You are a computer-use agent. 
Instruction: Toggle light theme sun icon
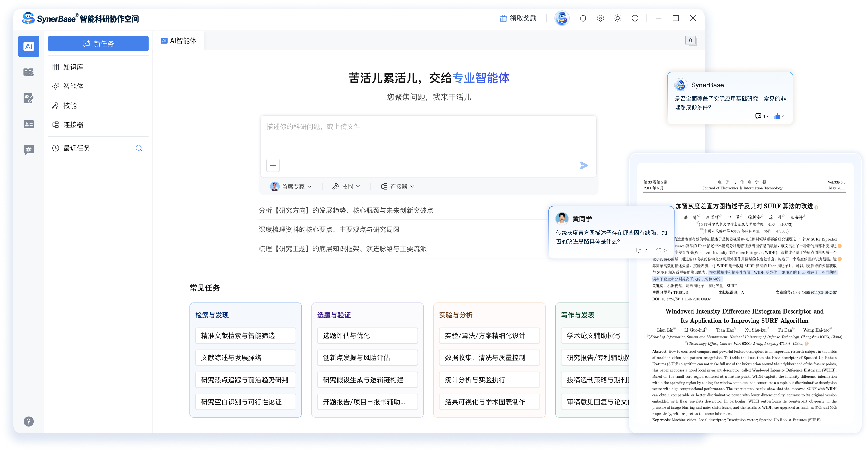[x=618, y=18]
